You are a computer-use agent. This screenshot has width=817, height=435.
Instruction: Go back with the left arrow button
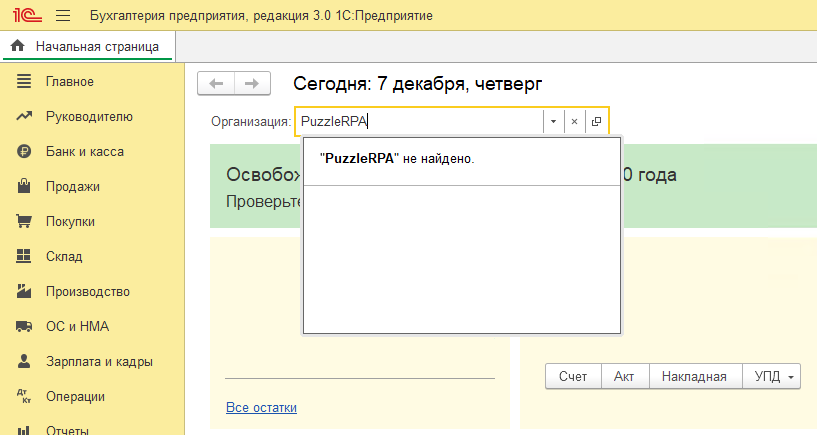[x=216, y=83]
